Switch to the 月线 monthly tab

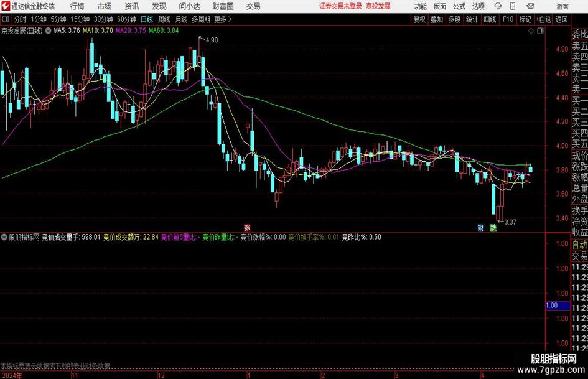pos(181,19)
